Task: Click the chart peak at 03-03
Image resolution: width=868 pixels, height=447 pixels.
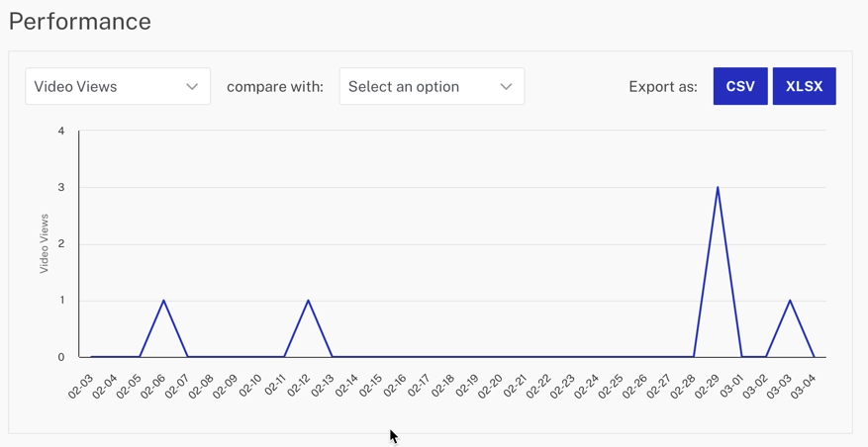Action: click(790, 301)
